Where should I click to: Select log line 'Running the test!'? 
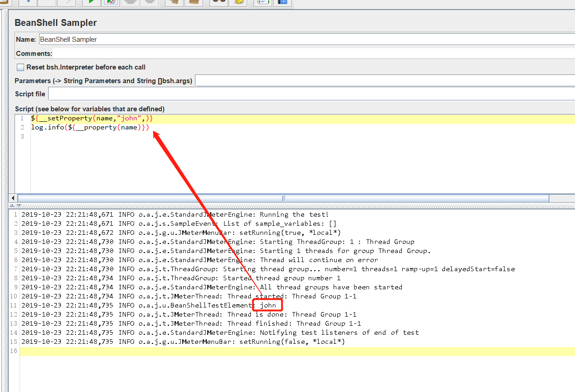(175, 214)
